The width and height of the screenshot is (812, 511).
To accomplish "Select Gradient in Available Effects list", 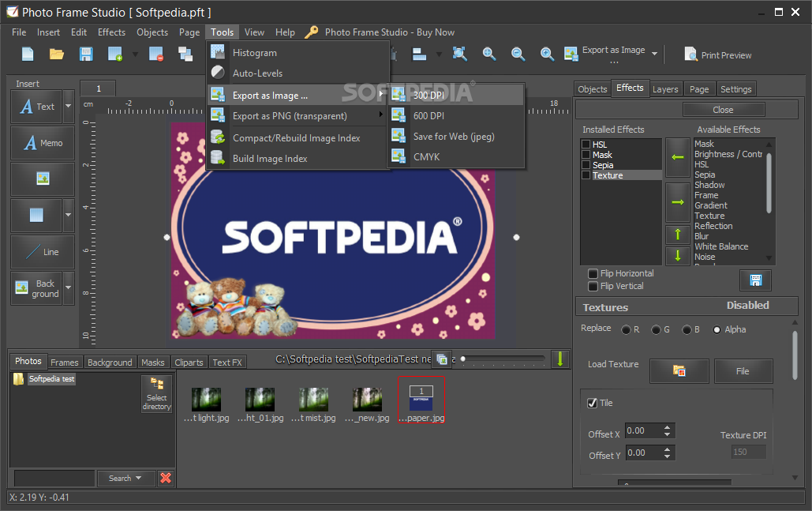I will coord(711,205).
